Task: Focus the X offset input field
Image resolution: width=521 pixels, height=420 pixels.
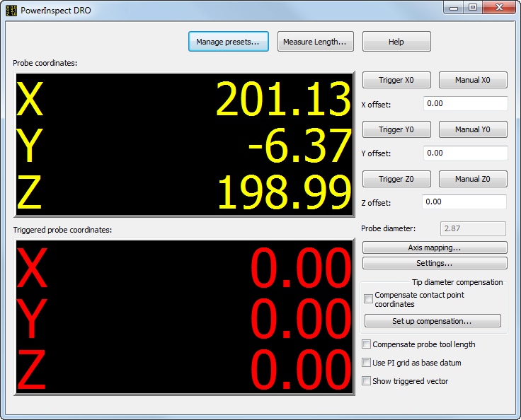Action: 466,104
